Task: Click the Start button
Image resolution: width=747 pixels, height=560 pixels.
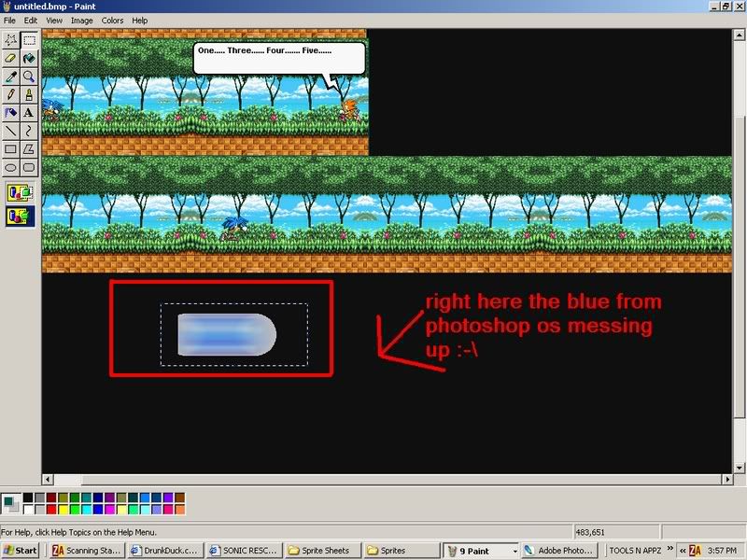Action: (20, 551)
